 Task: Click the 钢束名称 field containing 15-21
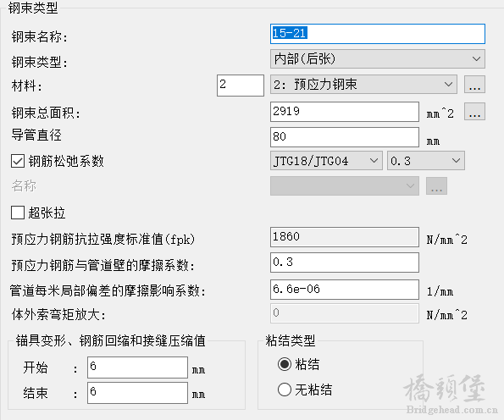377,34
